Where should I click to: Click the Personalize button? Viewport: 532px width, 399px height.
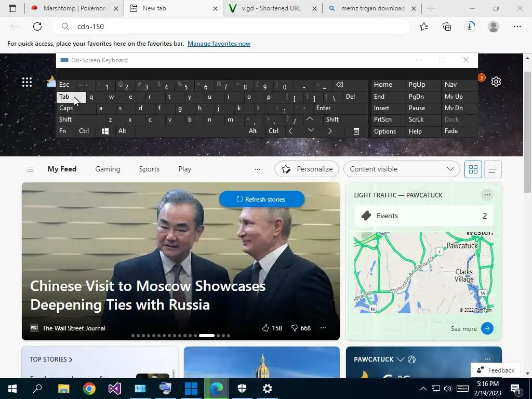307,169
